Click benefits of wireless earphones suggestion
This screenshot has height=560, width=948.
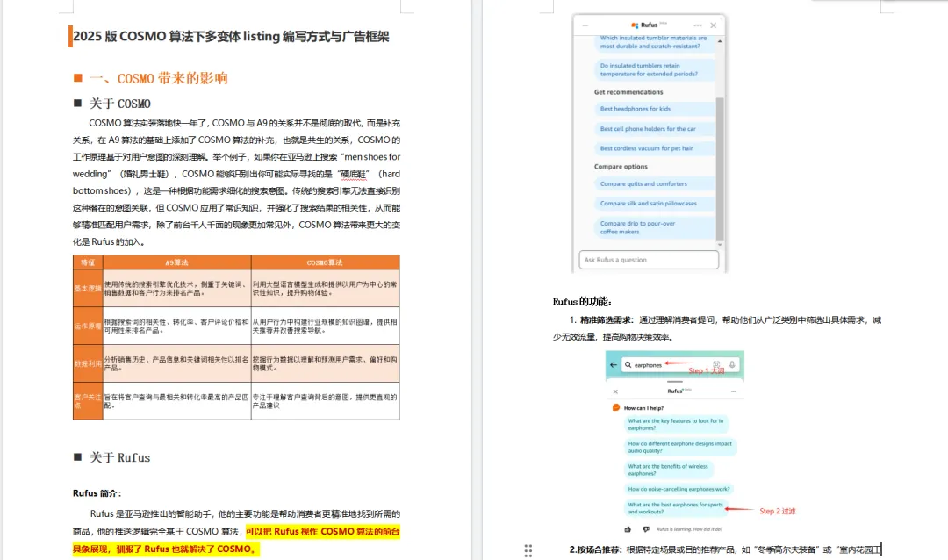click(669, 470)
